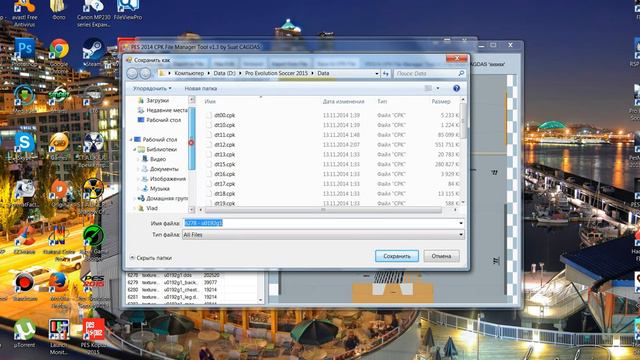This screenshot has width=640, height=360.
Task: Sort files by Дата изменения column
Action: (x=343, y=102)
